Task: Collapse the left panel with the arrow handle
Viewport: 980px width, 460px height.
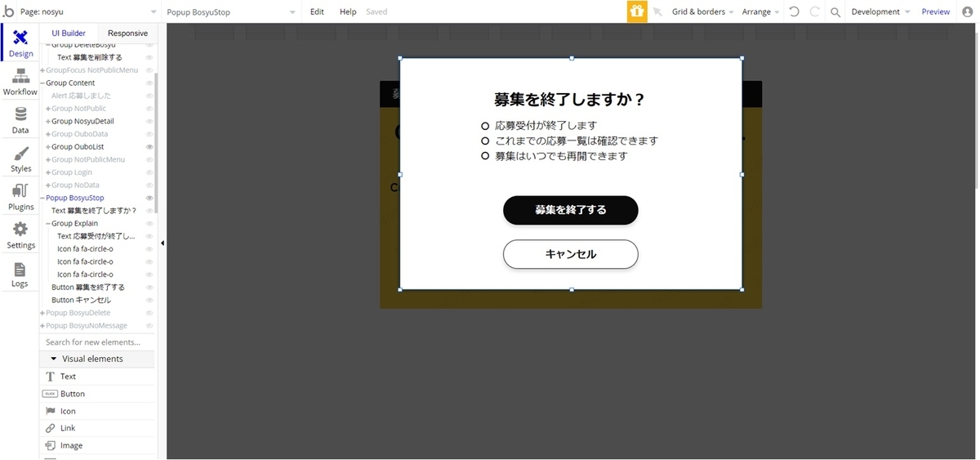Action: [162, 243]
